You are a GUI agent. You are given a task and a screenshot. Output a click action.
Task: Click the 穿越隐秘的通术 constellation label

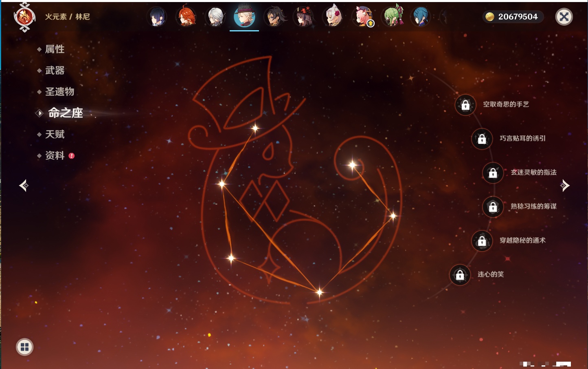pos(523,240)
